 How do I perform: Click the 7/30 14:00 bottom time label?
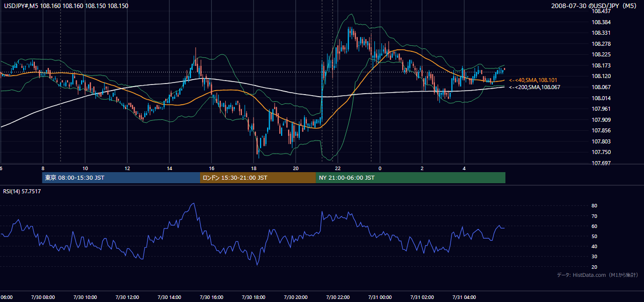click(x=169, y=297)
